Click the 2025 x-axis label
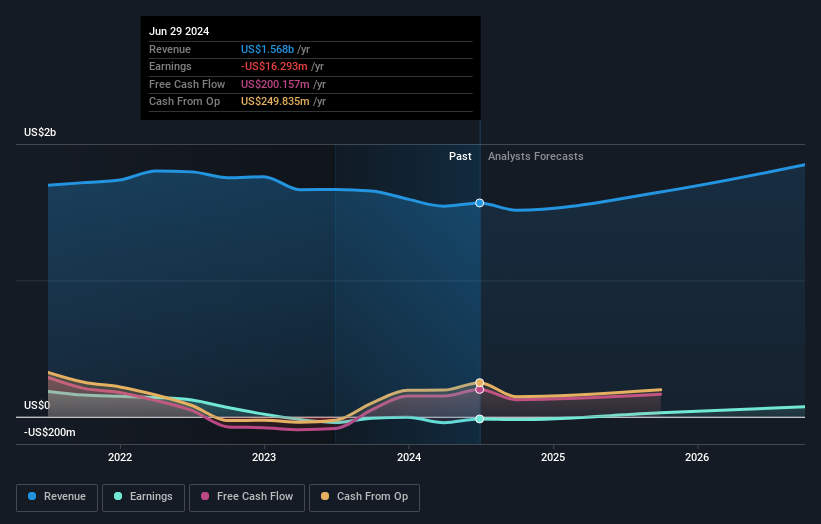The width and height of the screenshot is (821, 524). coord(553,457)
